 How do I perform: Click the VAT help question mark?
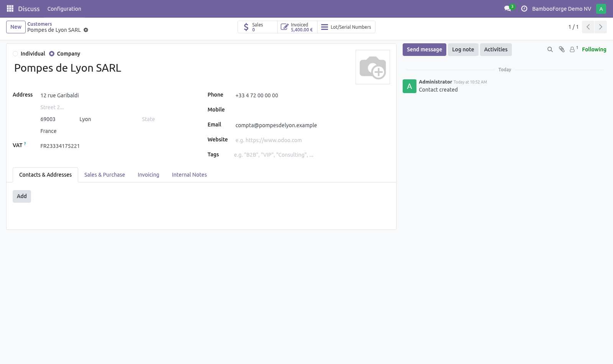[x=25, y=144]
